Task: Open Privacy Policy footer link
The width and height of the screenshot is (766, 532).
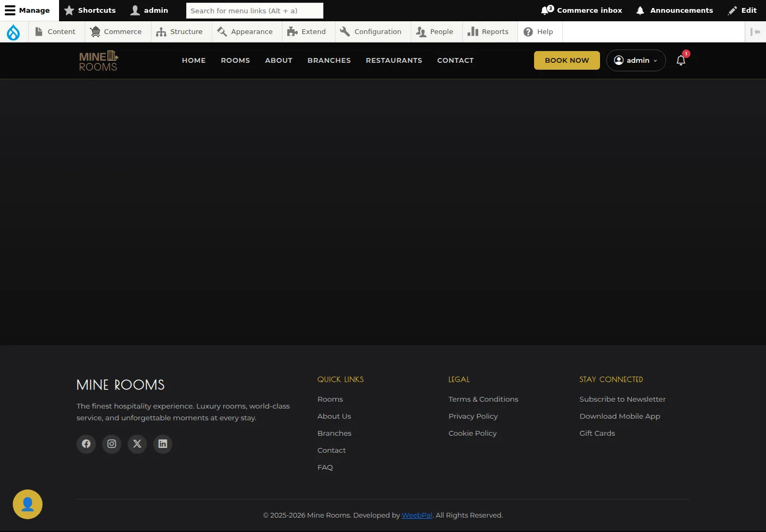Action: (x=473, y=416)
